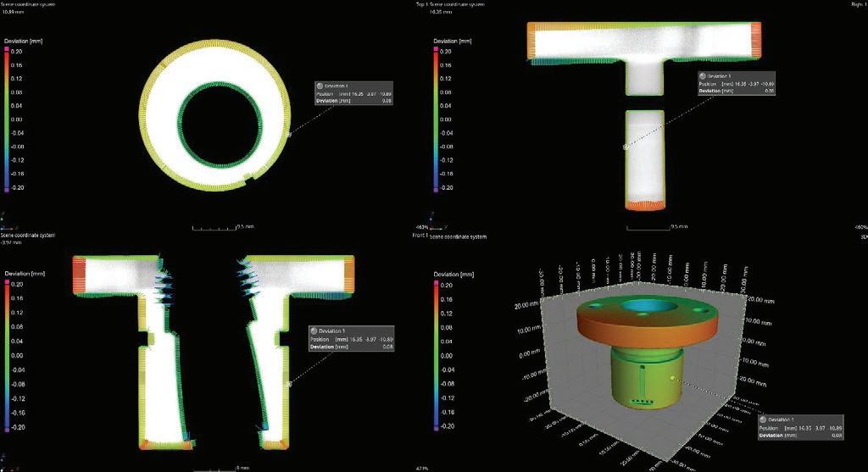This screenshot has height=472, width=868.
Task: Click Deviation [mm] legend title in Top view
Action: [23, 41]
